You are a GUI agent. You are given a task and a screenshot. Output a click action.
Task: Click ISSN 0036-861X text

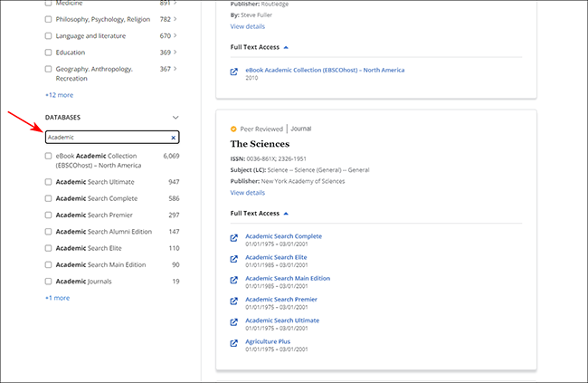[x=261, y=158]
